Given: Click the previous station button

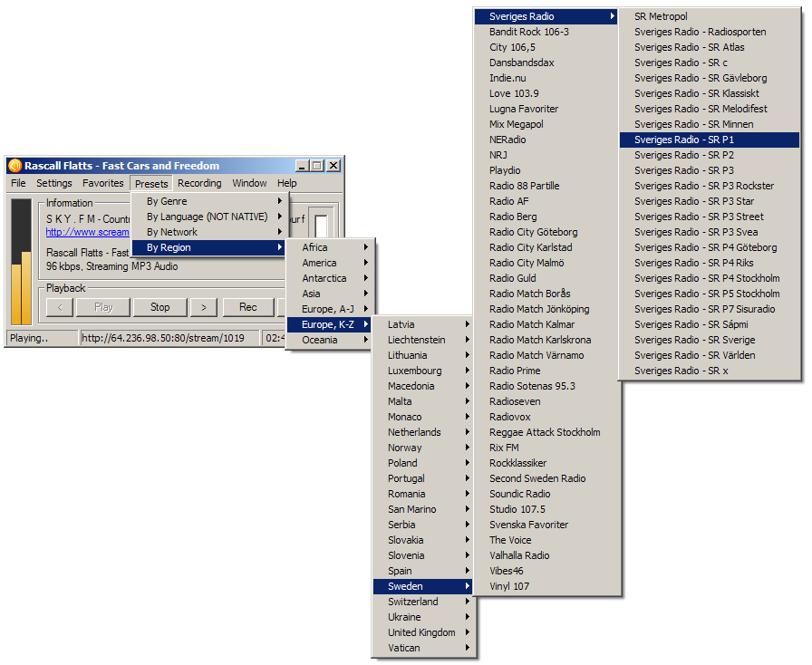Looking at the screenshot, I should click(x=61, y=308).
